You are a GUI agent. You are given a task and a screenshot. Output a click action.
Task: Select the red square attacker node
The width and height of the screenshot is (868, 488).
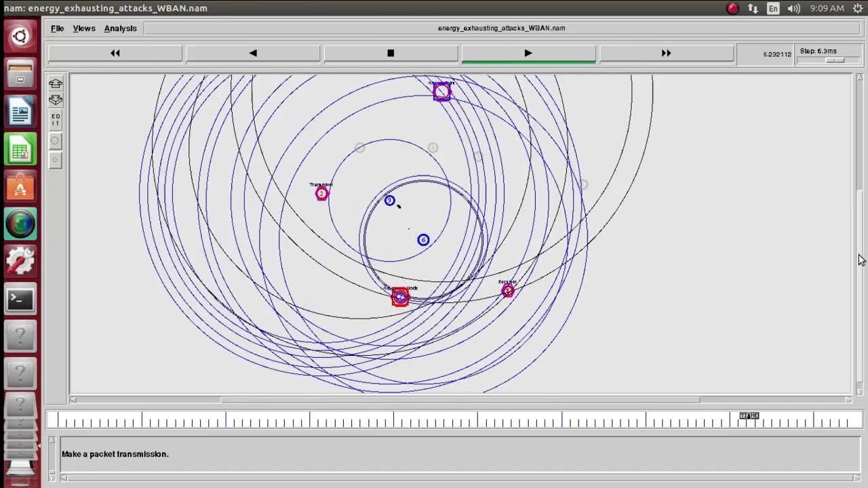[x=400, y=297]
